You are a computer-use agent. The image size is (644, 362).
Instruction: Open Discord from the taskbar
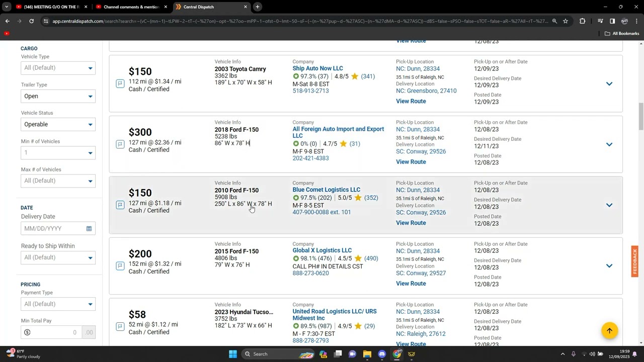coord(382,354)
